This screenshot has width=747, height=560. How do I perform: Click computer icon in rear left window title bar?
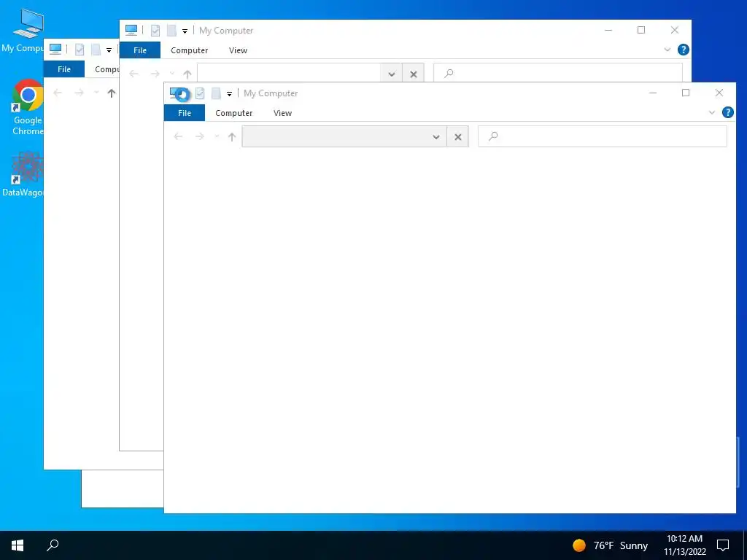point(55,49)
